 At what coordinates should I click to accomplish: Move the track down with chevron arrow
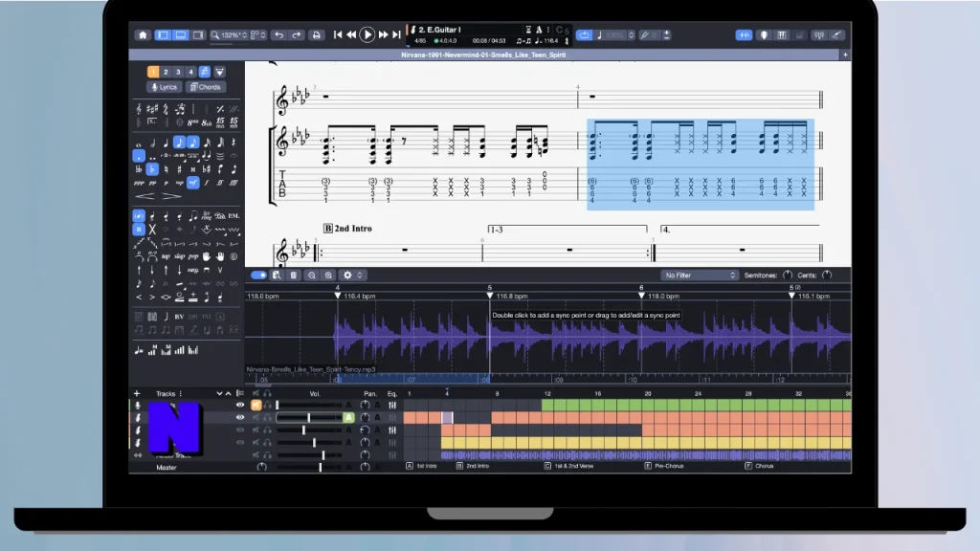219,393
